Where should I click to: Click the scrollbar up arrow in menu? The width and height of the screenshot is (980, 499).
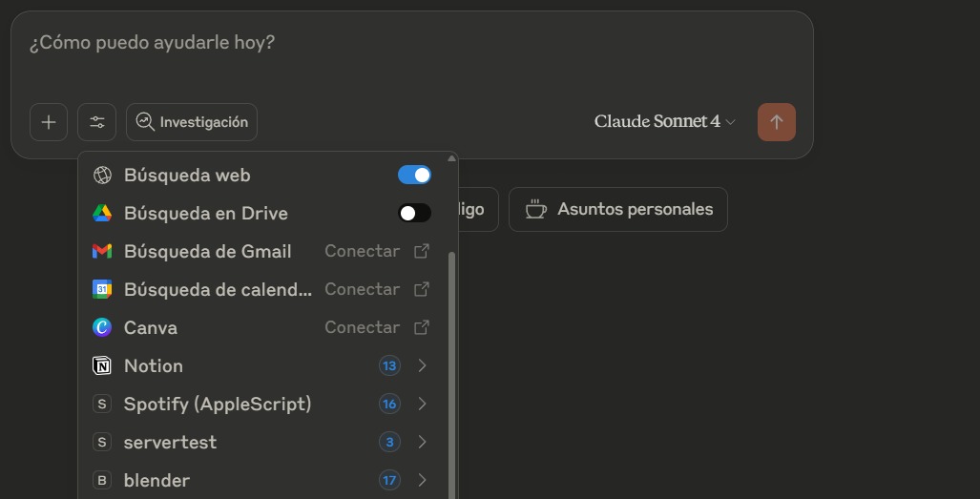click(x=452, y=158)
